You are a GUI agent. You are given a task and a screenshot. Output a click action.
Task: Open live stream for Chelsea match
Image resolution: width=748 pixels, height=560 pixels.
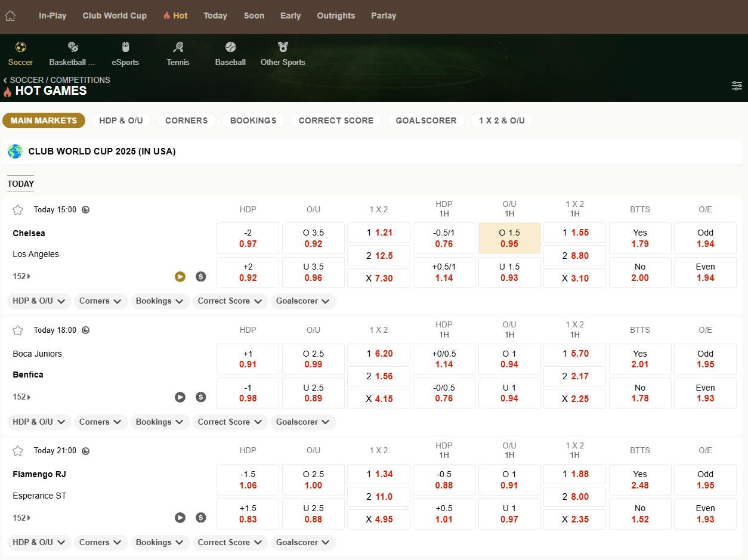(x=180, y=277)
